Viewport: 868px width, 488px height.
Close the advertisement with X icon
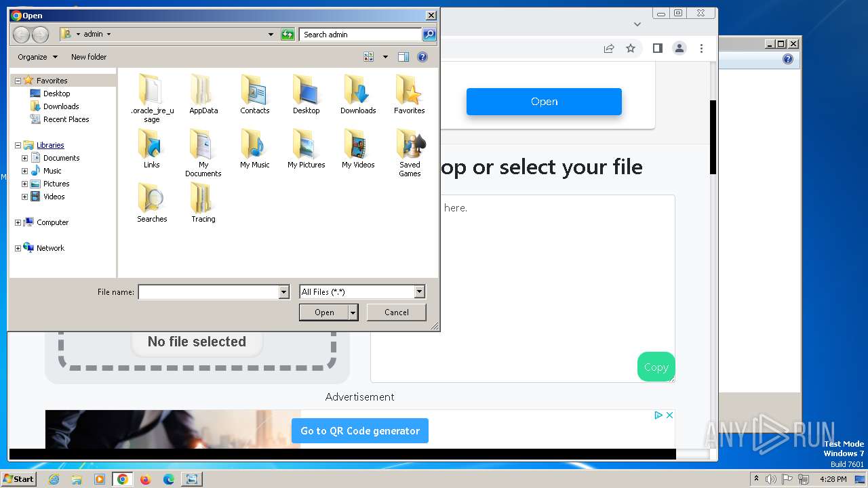tap(669, 415)
